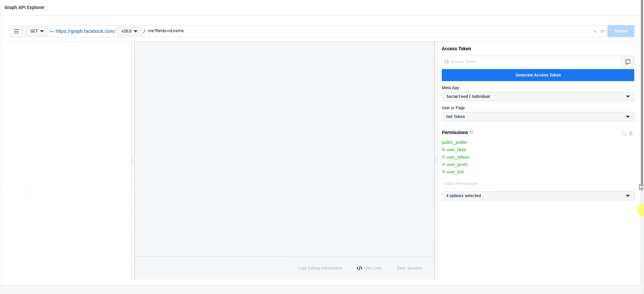
Task: Click the undo permissions arrow icon
Action: (x=624, y=133)
